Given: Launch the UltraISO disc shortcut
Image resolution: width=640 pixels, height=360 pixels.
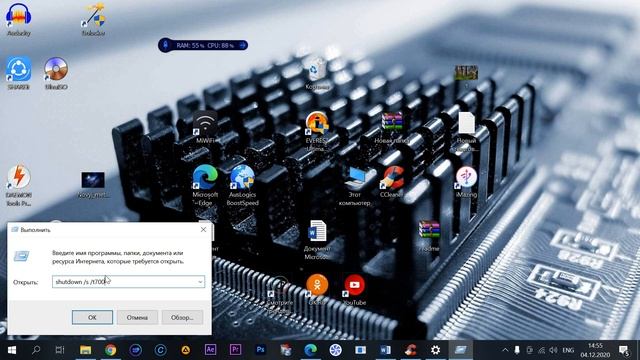Looking at the screenshot, I should coord(56,73).
